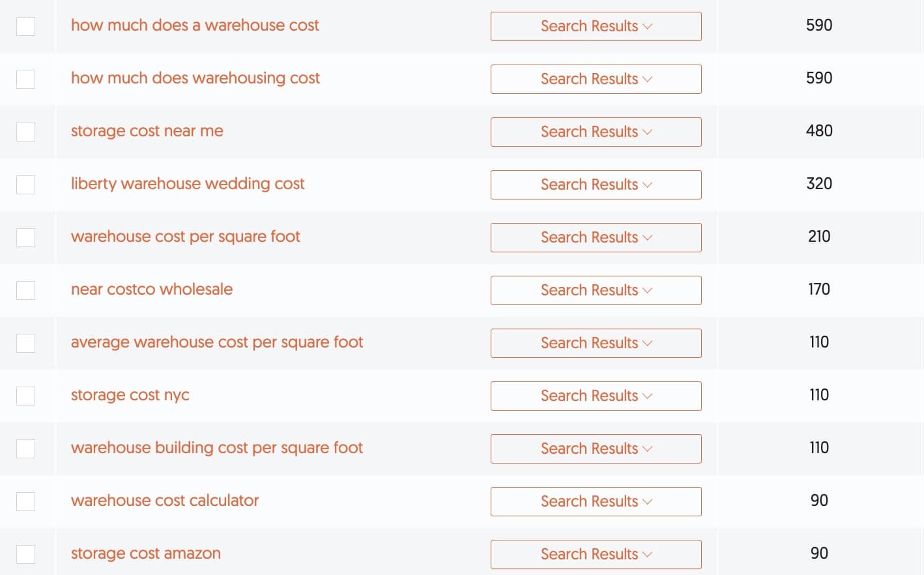Follow the 'liberty warehouse wedding cost' keyword link

(188, 184)
